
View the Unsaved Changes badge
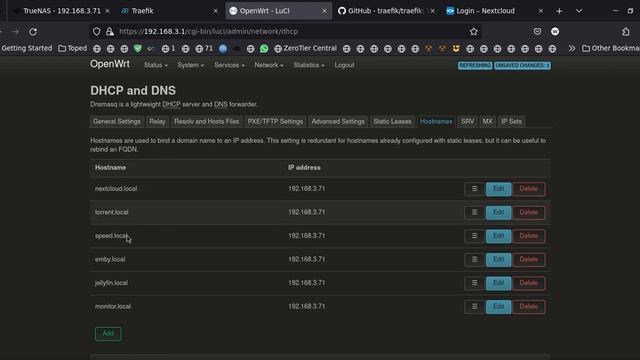522,65
